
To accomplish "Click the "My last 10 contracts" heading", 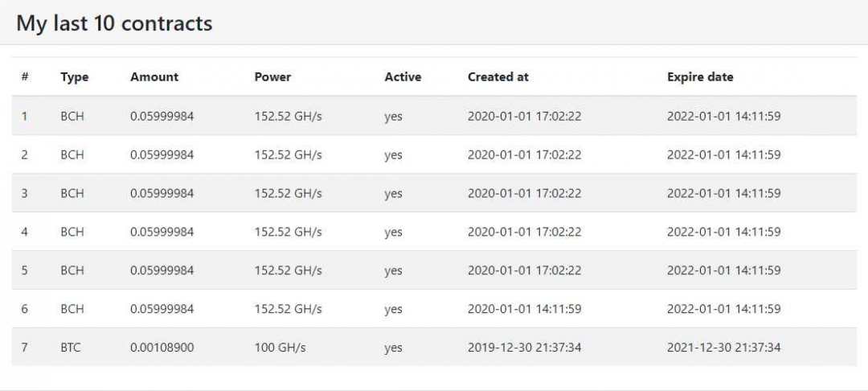I will point(114,23).
